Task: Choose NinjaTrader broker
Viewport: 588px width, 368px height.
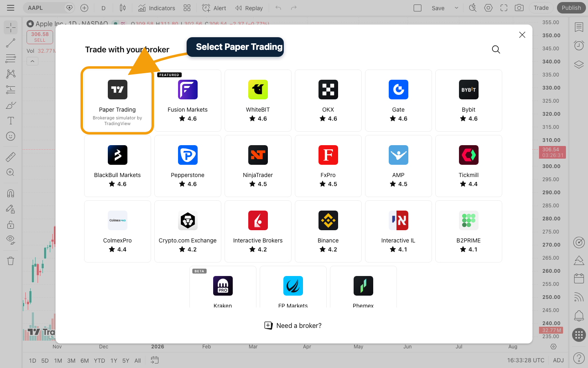Action: point(258,166)
